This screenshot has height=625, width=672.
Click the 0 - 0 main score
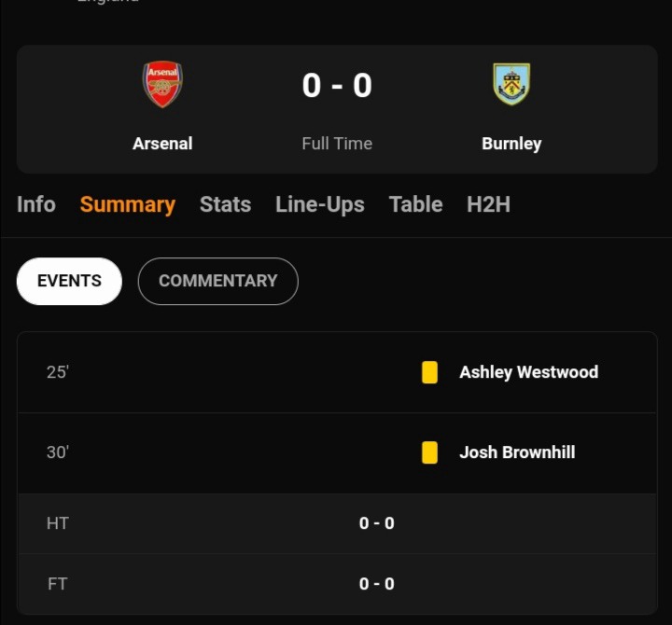(x=337, y=85)
